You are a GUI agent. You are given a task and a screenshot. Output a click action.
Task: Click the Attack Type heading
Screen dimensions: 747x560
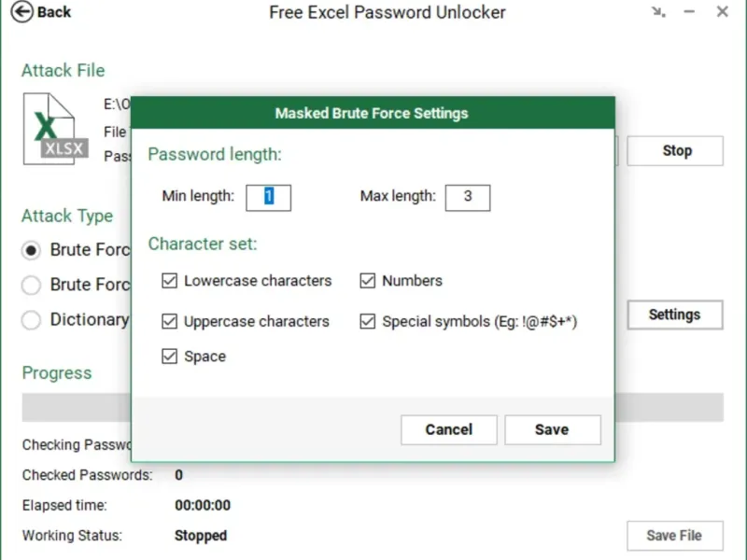click(x=67, y=216)
